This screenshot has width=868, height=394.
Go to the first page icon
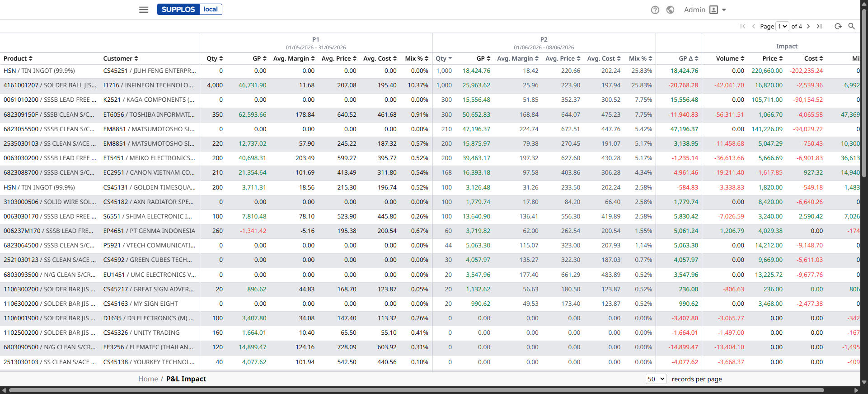[x=742, y=26]
